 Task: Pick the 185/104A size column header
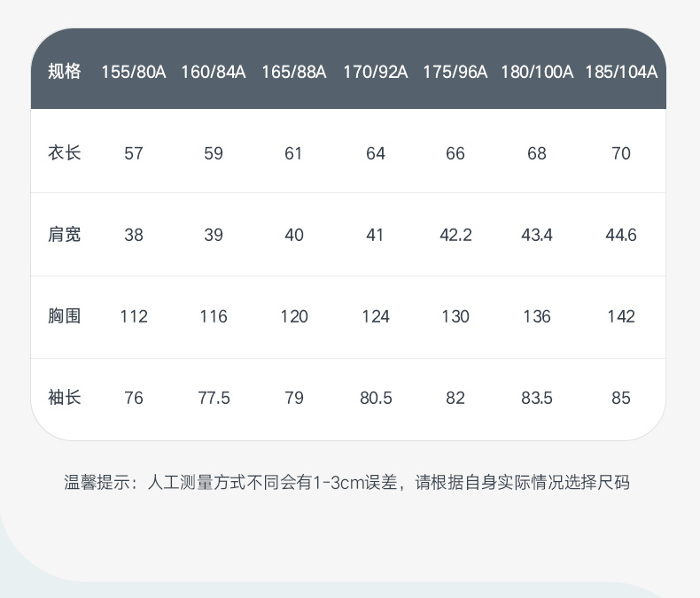coord(621,72)
